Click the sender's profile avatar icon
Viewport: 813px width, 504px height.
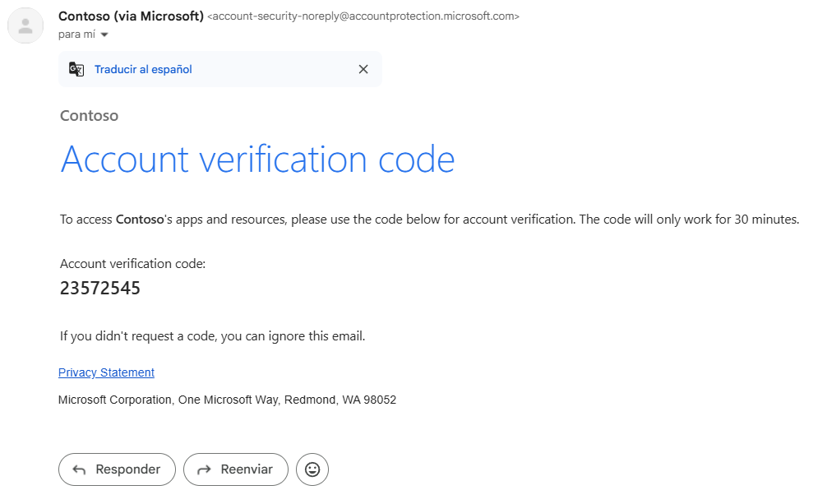25,25
